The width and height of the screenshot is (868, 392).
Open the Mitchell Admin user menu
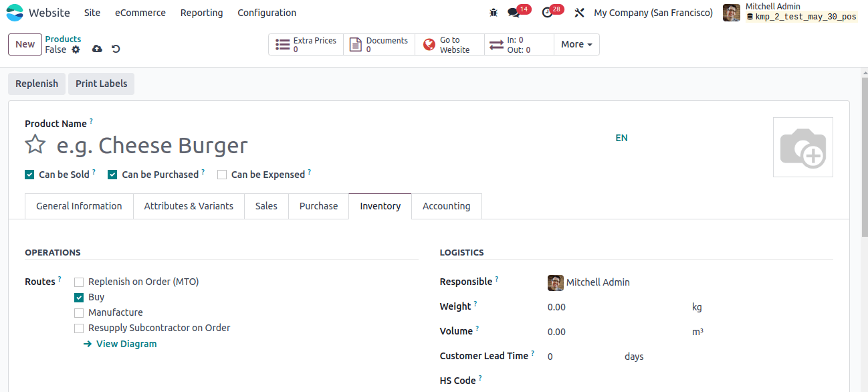[790, 12]
